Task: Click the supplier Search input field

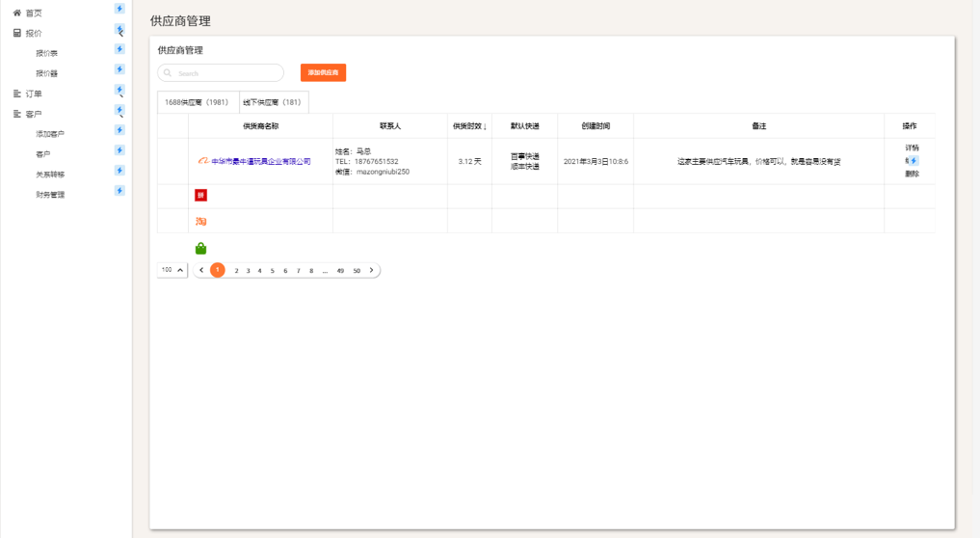Action: (226, 73)
